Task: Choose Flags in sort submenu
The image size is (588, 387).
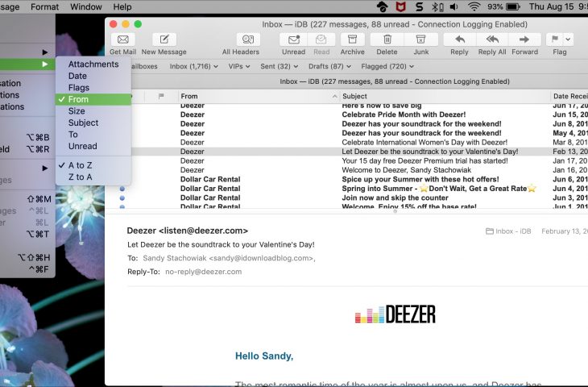Action: click(x=93, y=87)
